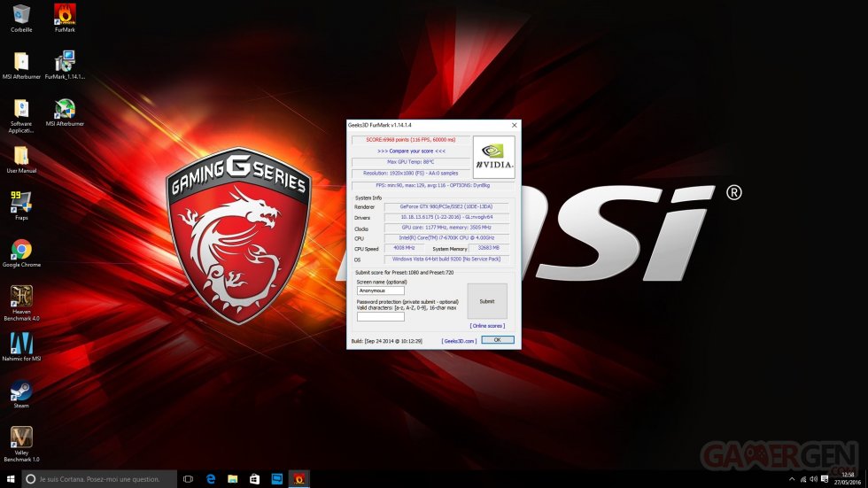Click OK to dismiss the FurMark results
This screenshot has width=868, height=488.
point(497,340)
